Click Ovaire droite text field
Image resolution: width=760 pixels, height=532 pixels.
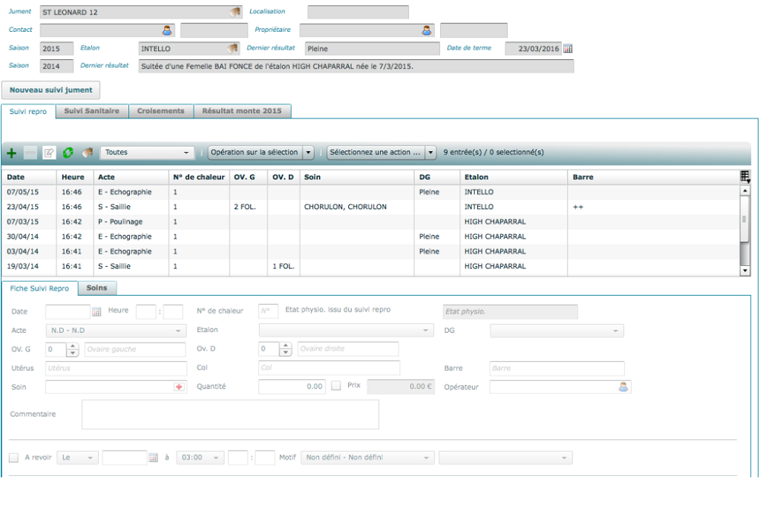(348, 349)
